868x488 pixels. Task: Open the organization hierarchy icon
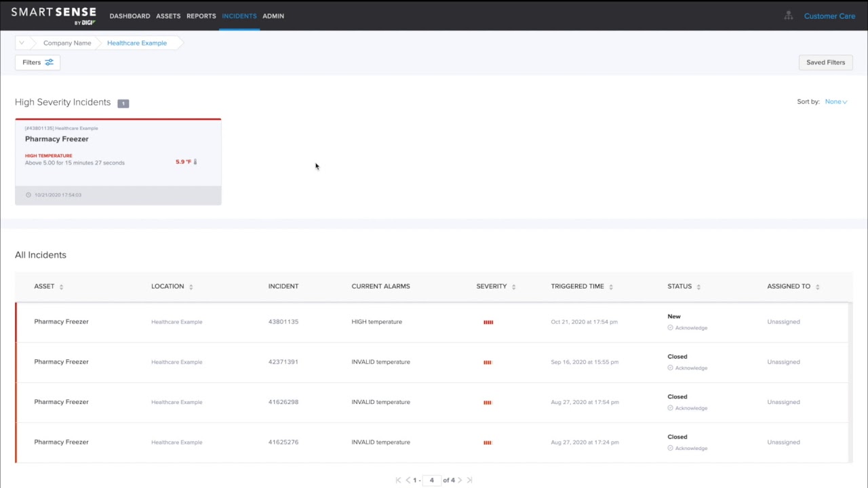(x=788, y=16)
